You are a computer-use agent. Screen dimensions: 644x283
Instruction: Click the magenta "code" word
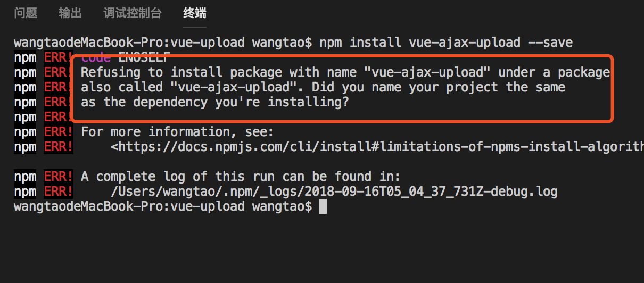click(x=96, y=57)
